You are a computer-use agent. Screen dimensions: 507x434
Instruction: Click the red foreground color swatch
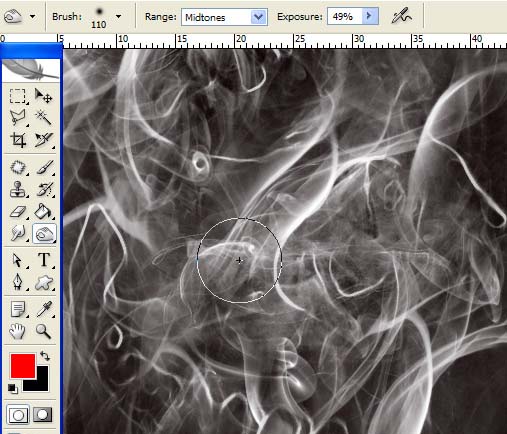tap(23, 366)
